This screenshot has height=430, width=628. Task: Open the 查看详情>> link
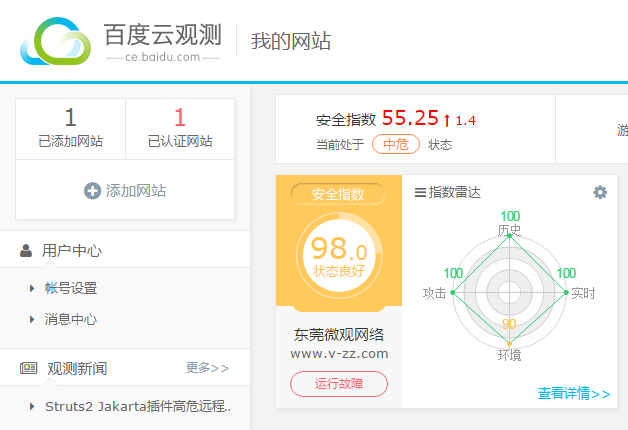[x=574, y=393]
